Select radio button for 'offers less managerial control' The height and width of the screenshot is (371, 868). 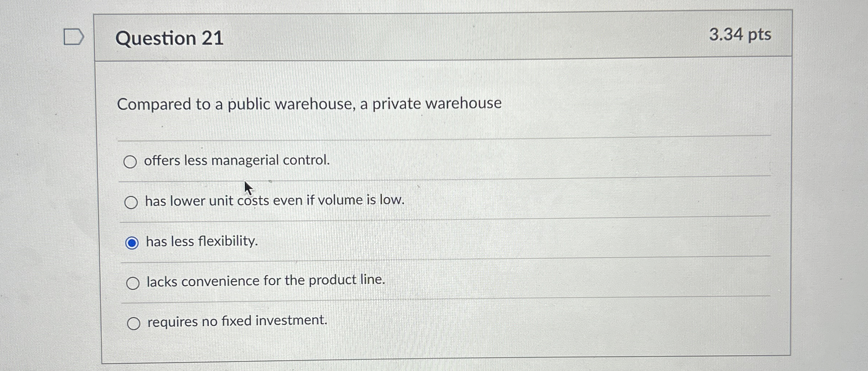133,162
